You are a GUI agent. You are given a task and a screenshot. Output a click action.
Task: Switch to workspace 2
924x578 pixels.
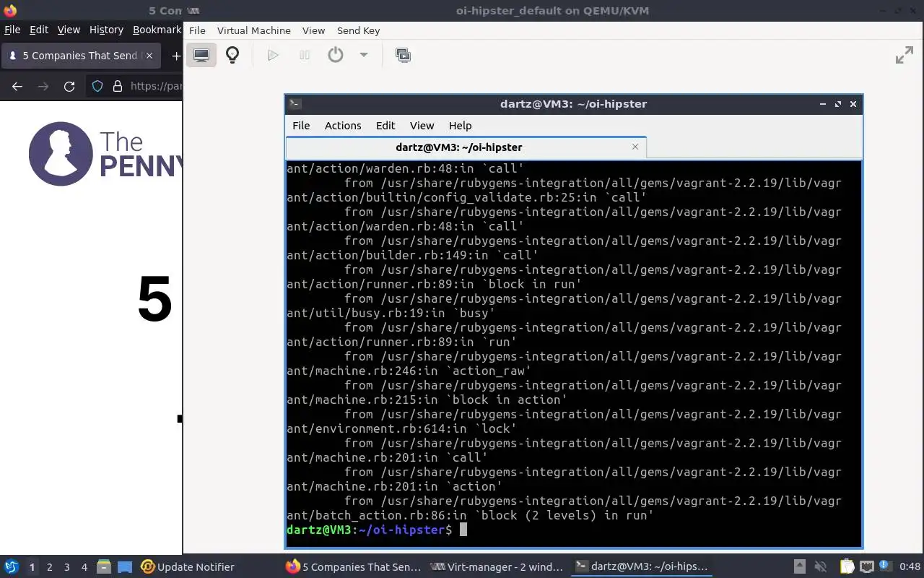49,567
